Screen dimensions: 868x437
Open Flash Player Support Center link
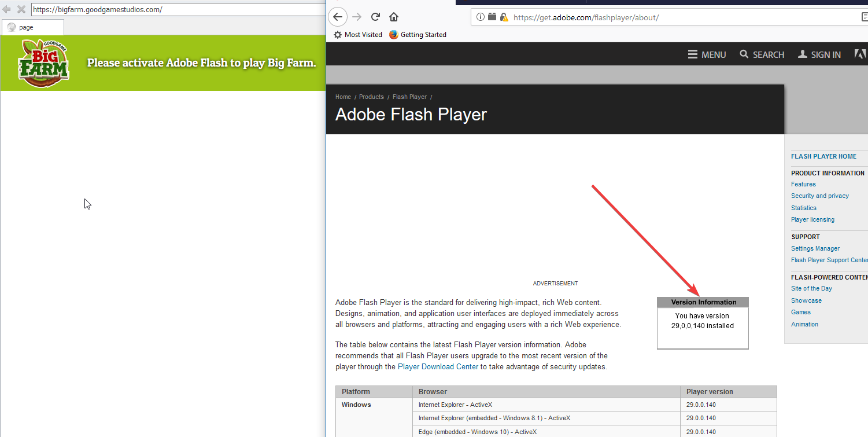[x=829, y=260]
